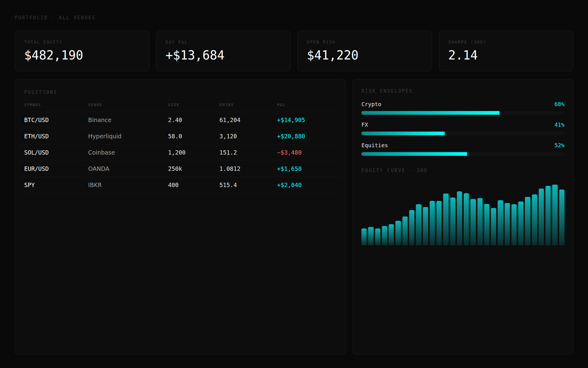Click the IBKR venue cell
This screenshot has width=588, height=368.
95,185
